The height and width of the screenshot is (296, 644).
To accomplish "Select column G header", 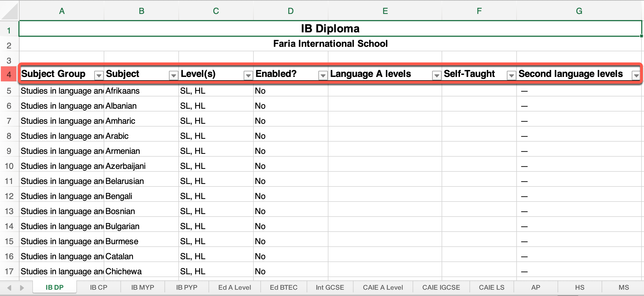I will point(579,11).
